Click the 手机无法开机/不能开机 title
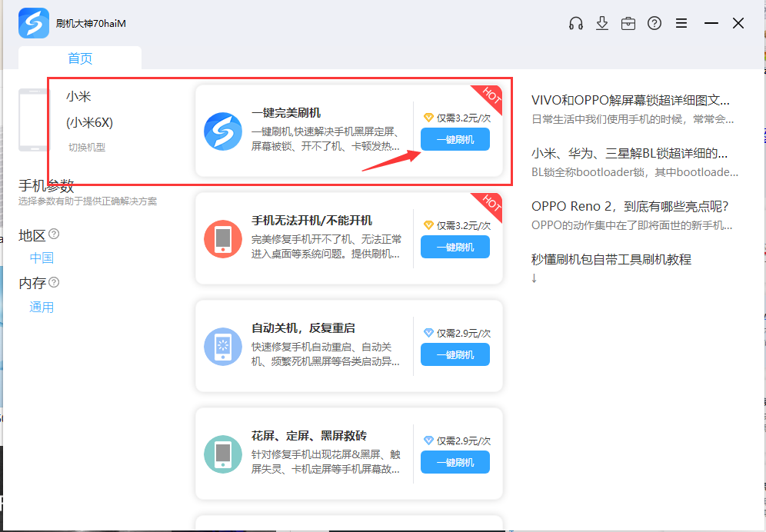Image resolution: width=766 pixels, height=532 pixels. [311, 221]
